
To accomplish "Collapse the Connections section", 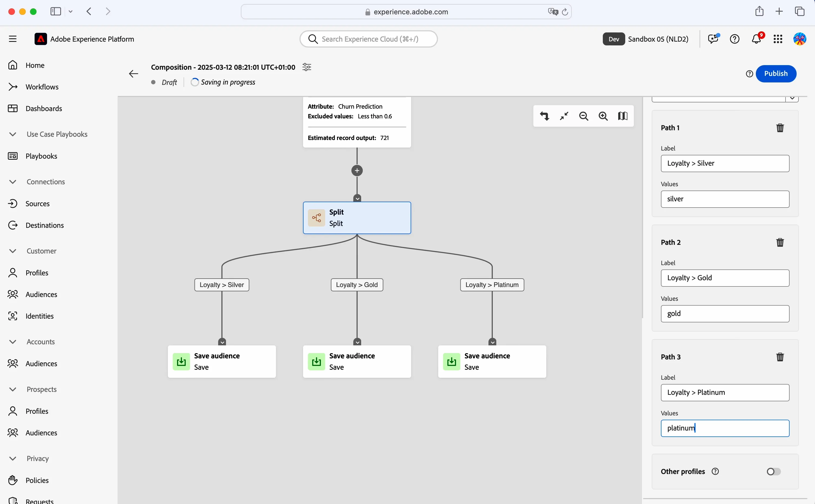I will click(x=13, y=182).
